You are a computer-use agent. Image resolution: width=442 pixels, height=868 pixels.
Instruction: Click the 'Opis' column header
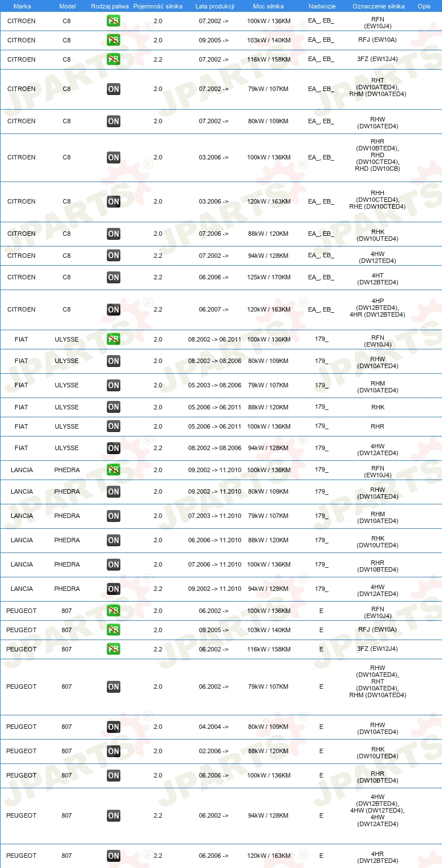423,6
